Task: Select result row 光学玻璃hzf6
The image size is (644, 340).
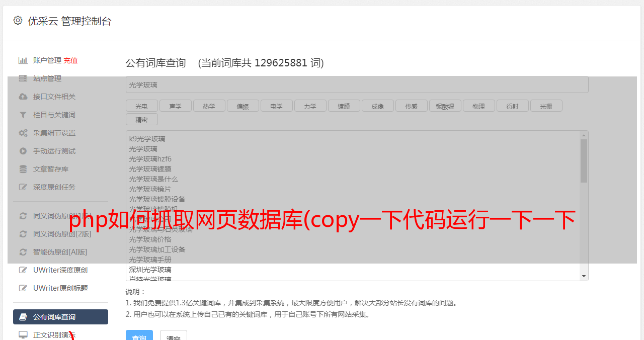Action: (x=150, y=159)
